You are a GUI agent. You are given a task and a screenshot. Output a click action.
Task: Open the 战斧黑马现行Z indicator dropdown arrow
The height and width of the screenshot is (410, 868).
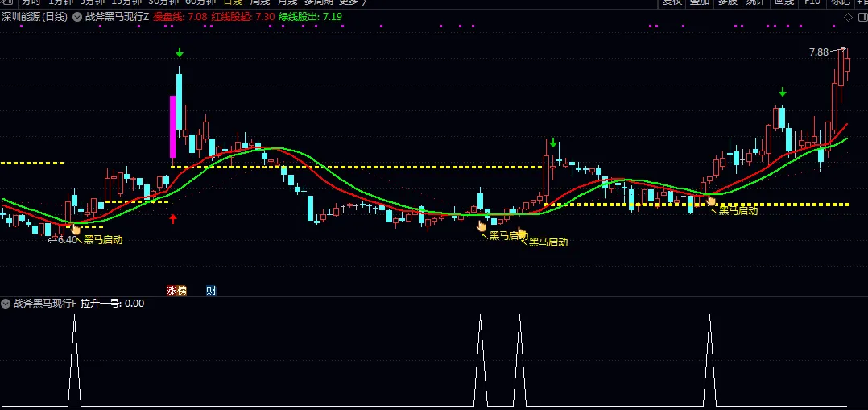click(77, 17)
